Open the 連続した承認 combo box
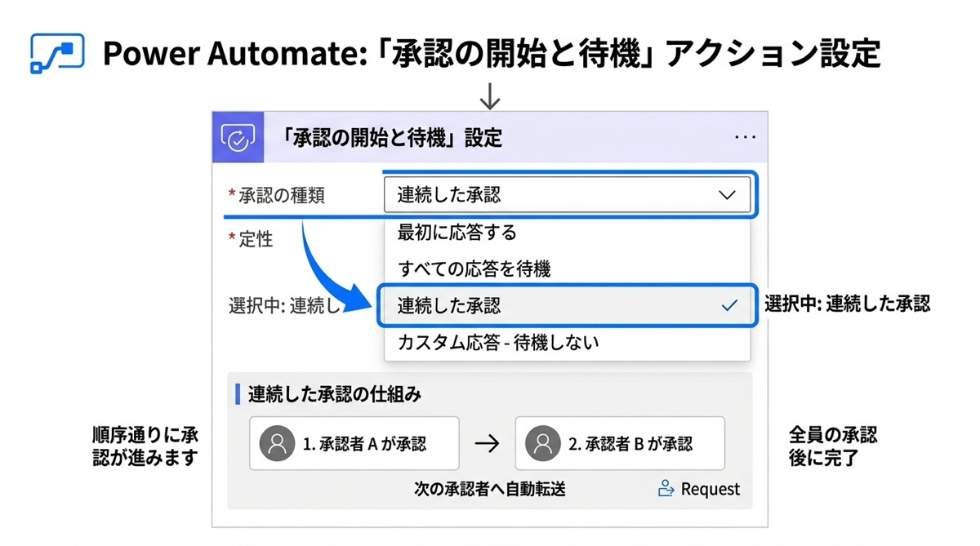 pos(555,195)
